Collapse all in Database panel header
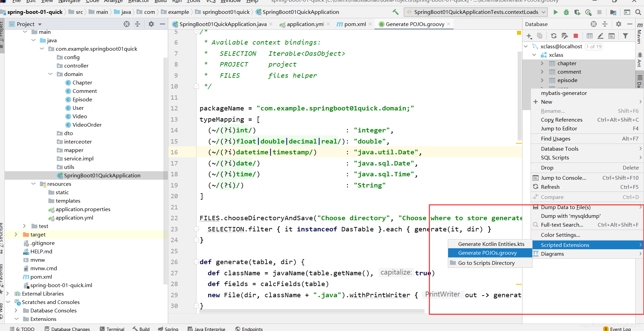 pos(605,24)
